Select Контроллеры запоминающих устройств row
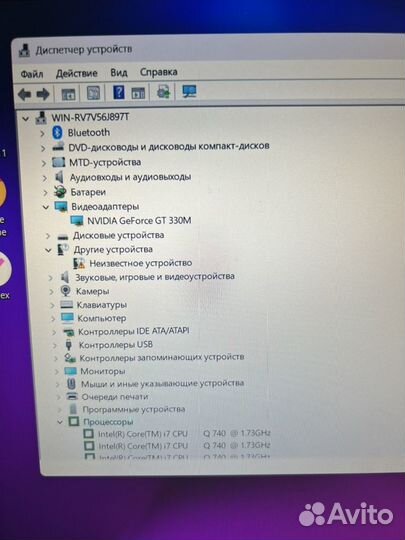Viewport: 405px width, 540px height. (162, 357)
